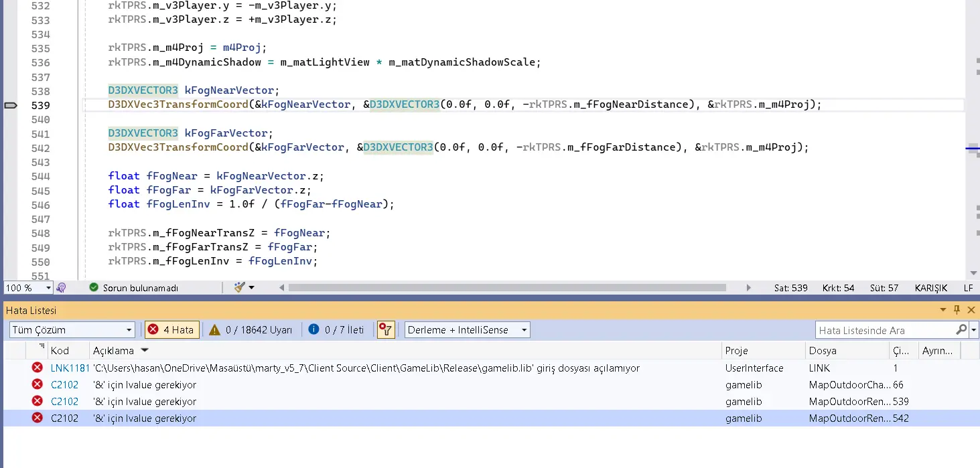The image size is (980, 468).
Task: Click 'D3DXVec3TransformCoord' call on line 539
Action: pyautogui.click(x=178, y=104)
